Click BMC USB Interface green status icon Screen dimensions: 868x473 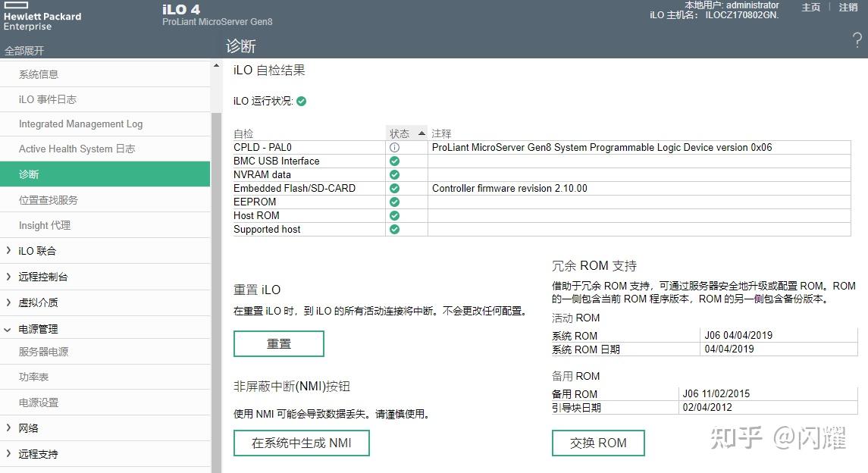(395, 161)
